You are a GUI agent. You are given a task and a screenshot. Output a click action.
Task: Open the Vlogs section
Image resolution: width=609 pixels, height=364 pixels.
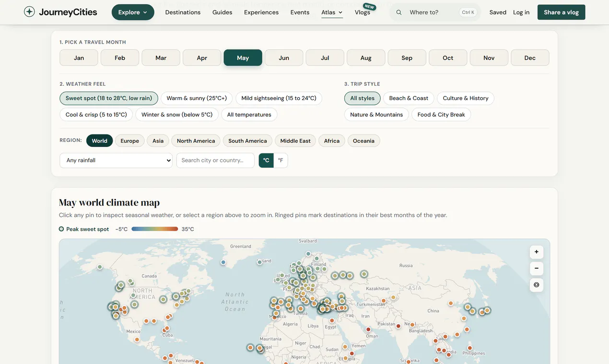363,12
